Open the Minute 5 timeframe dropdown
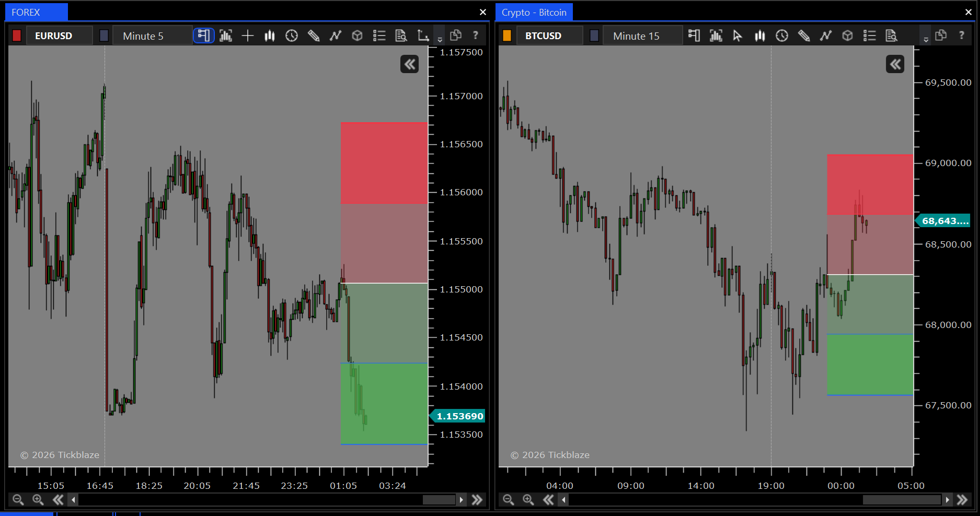 152,36
